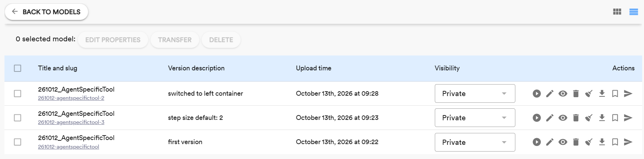Screen dimensions: 644x159
Task: Sort by the Upload time column header
Action: 314,68
